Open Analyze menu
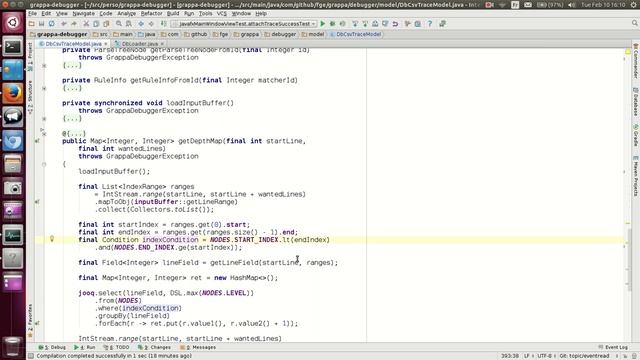 pos(127,13)
